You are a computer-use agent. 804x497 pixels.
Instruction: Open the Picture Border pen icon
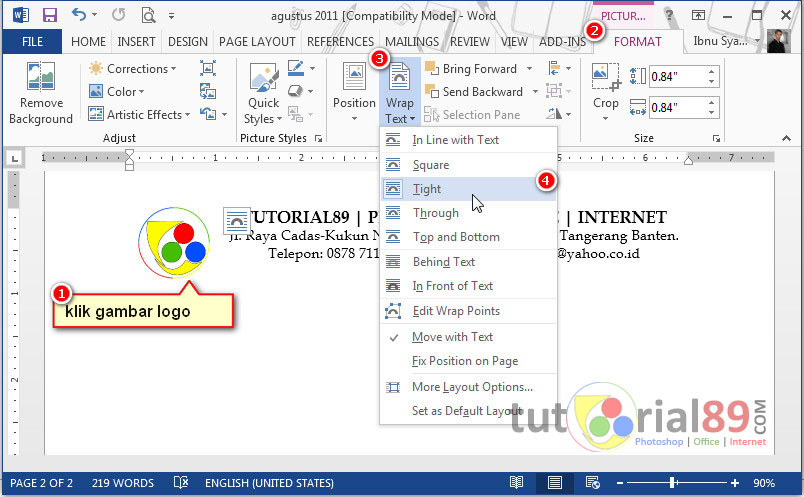296,68
